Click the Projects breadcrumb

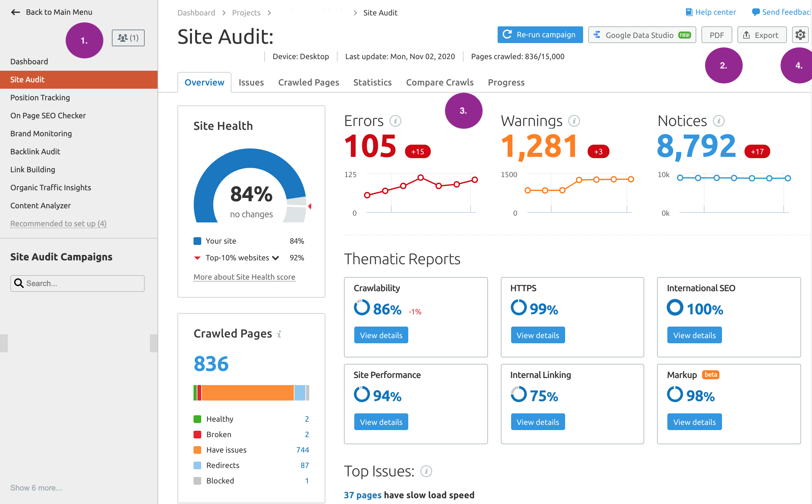pyautogui.click(x=246, y=13)
